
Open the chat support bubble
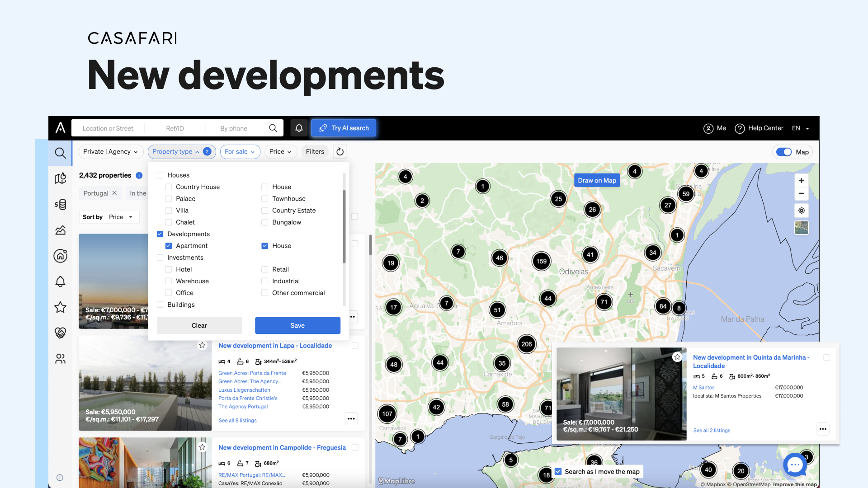tap(795, 465)
